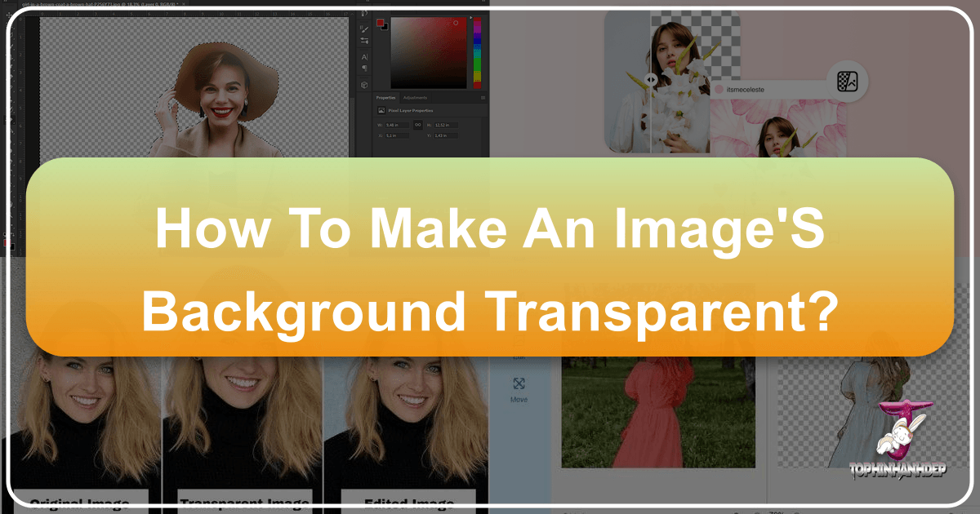Image resolution: width=980 pixels, height=514 pixels.
Task: Toggle the W/H aspect ratio link button
Action: click(418, 124)
